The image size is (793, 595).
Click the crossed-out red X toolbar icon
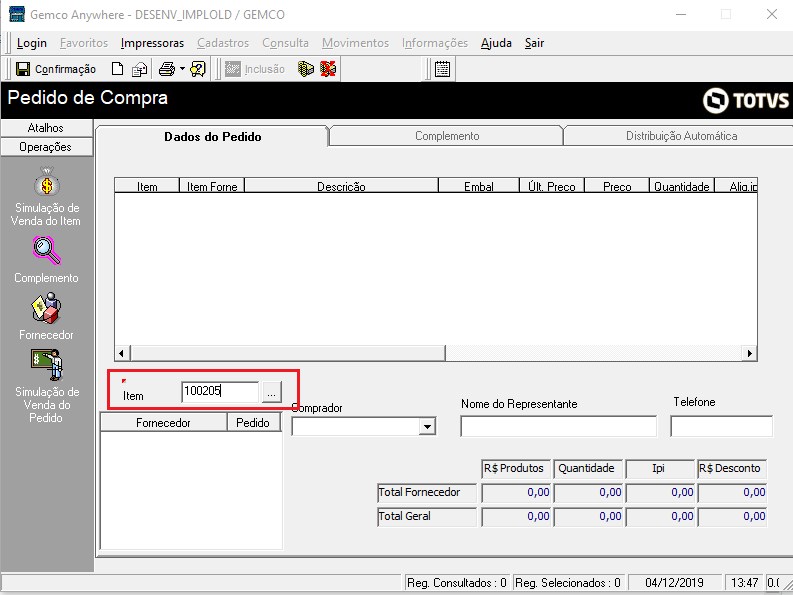(328, 69)
